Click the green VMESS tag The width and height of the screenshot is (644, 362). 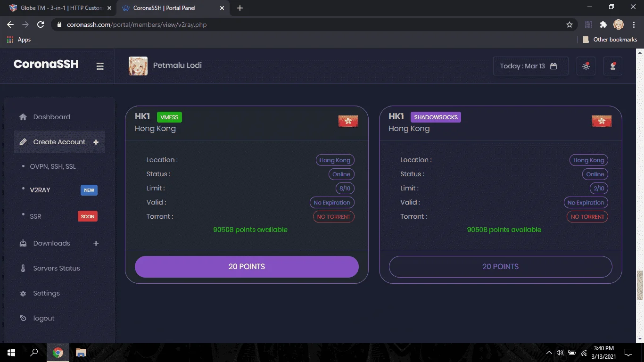pos(169,117)
